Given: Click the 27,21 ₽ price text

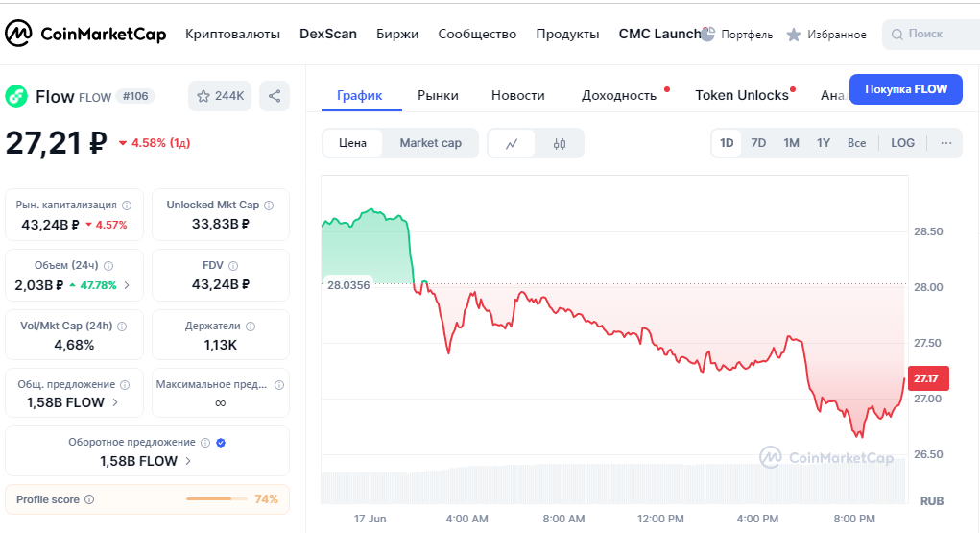Looking at the screenshot, I should (x=57, y=143).
